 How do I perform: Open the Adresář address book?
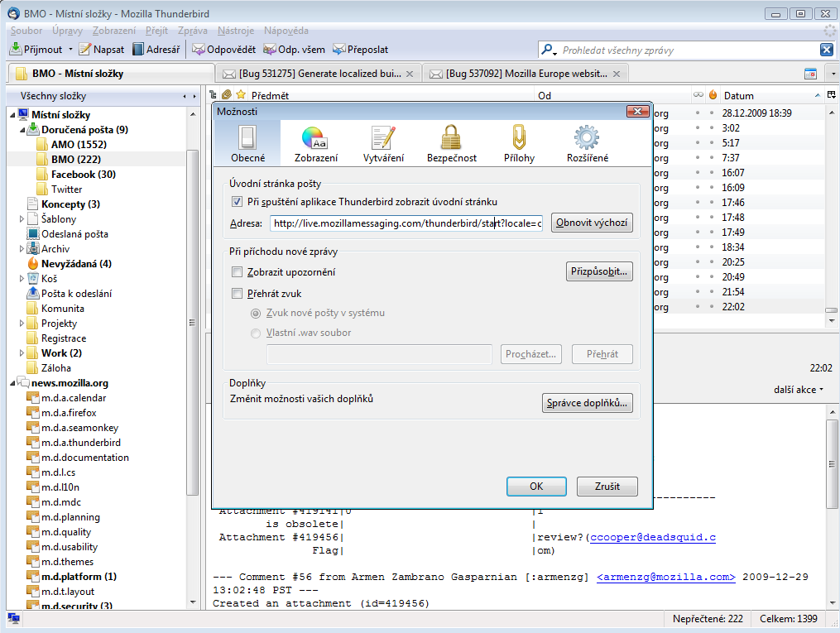pos(156,50)
